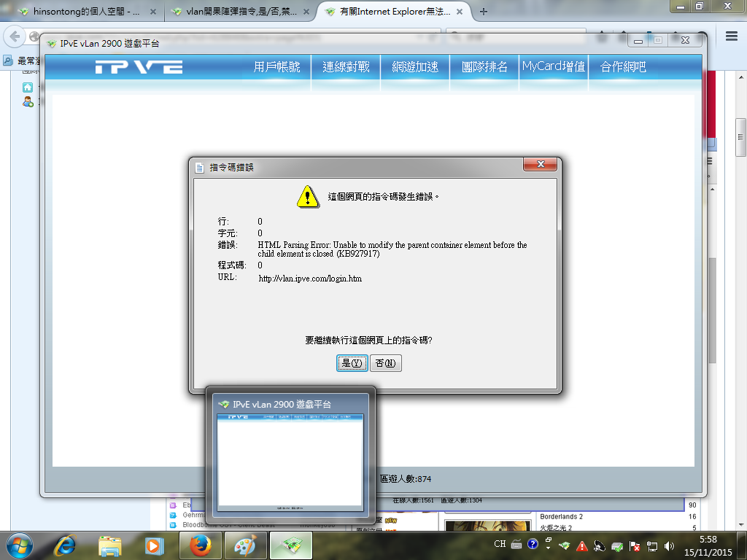Screen dimensions: 747x560
Task: Click the 是(Y) button in error dialog
Action: coord(352,363)
